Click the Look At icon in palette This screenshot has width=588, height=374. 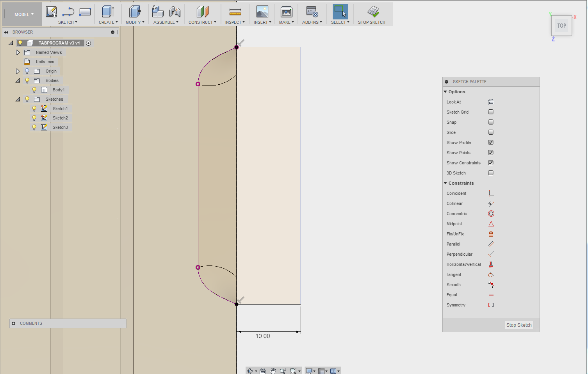click(491, 102)
